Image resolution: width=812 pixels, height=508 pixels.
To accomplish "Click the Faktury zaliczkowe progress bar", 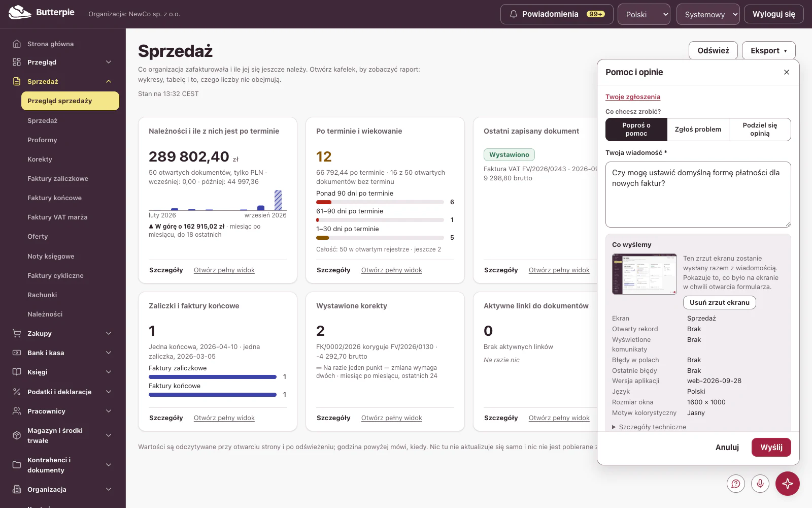I will pyautogui.click(x=213, y=377).
